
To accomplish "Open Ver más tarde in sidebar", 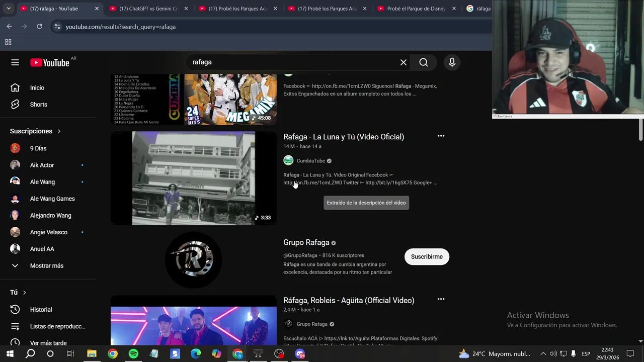I will tap(48, 342).
